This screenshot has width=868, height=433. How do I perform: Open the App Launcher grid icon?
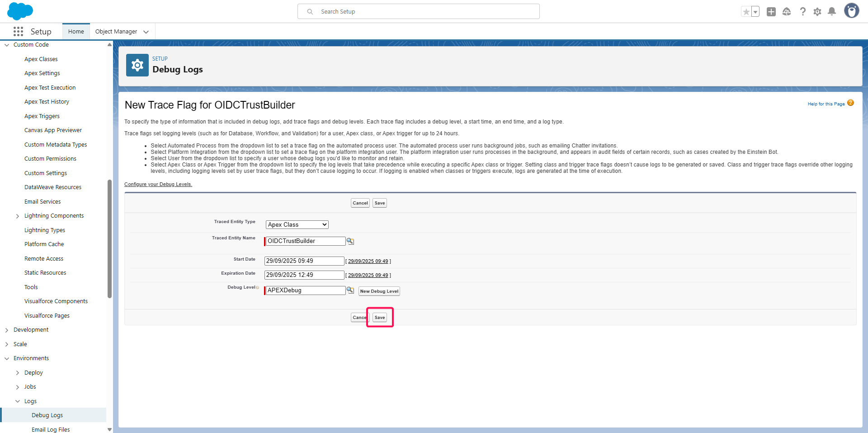[18, 31]
